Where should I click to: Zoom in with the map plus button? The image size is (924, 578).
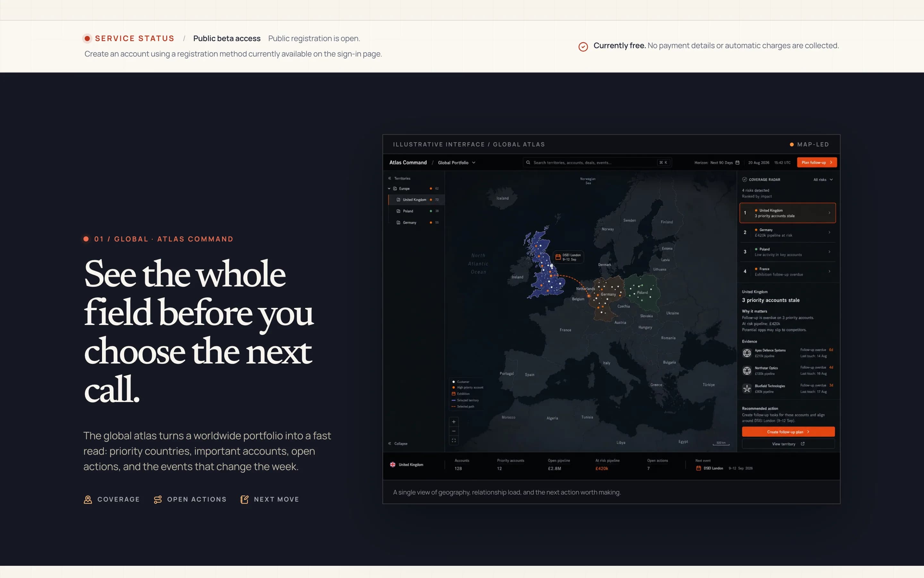pyautogui.click(x=454, y=422)
